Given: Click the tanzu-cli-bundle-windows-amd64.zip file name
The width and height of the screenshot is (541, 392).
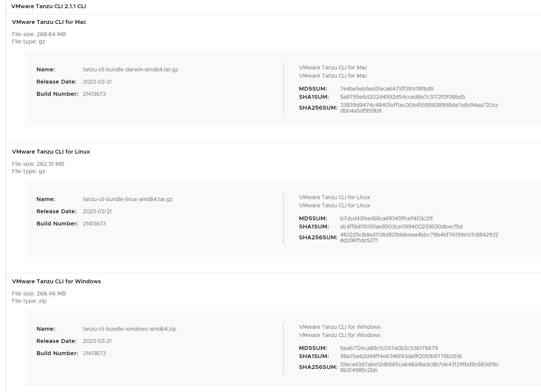Looking at the screenshot, I should 130,329.
